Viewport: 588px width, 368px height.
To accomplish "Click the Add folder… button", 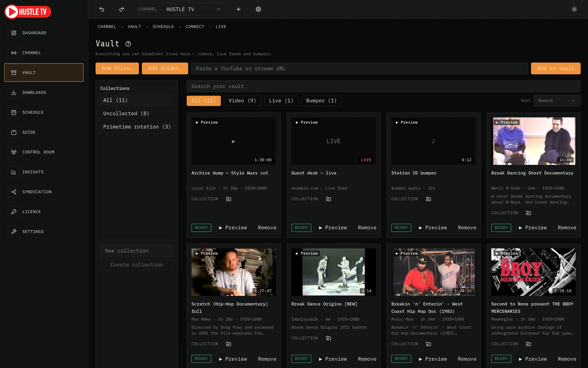I will click(165, 68).
